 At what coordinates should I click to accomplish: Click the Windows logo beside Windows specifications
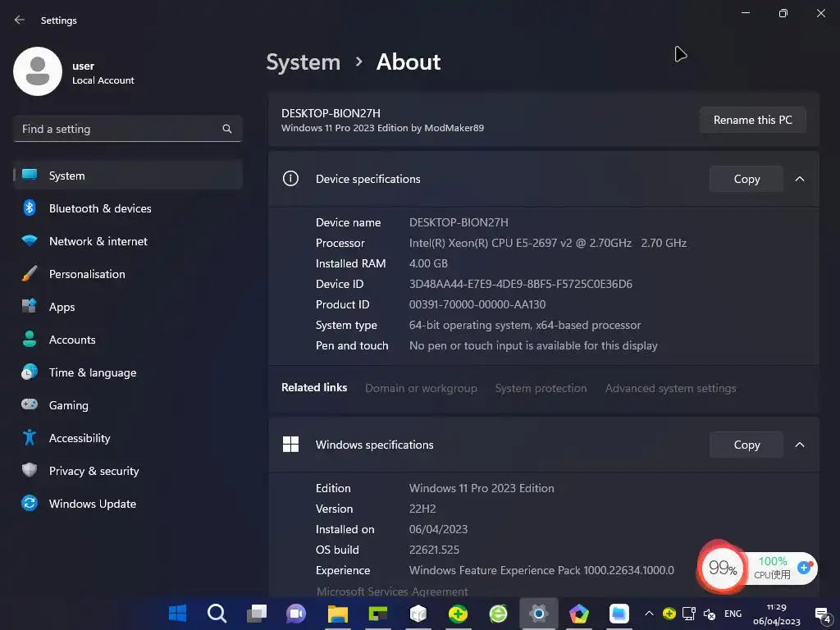click(x=290, y=444)
